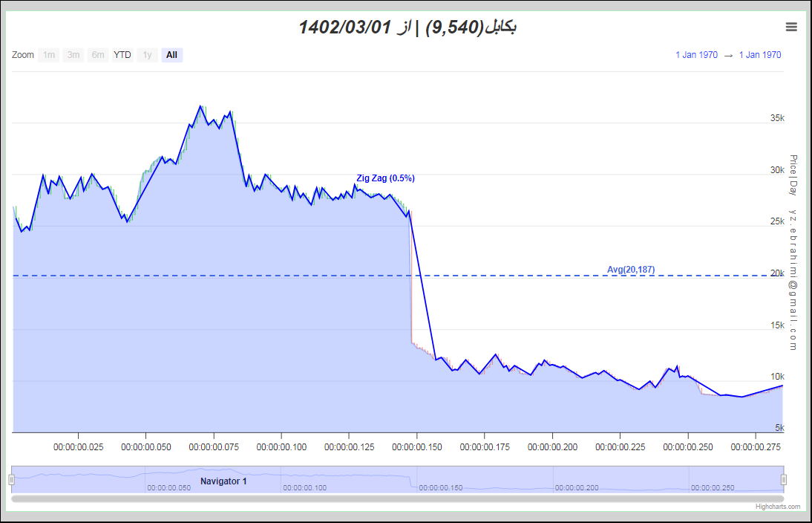Choose the YTD zoom range
The image size is (812, 523).
(122, 55)
